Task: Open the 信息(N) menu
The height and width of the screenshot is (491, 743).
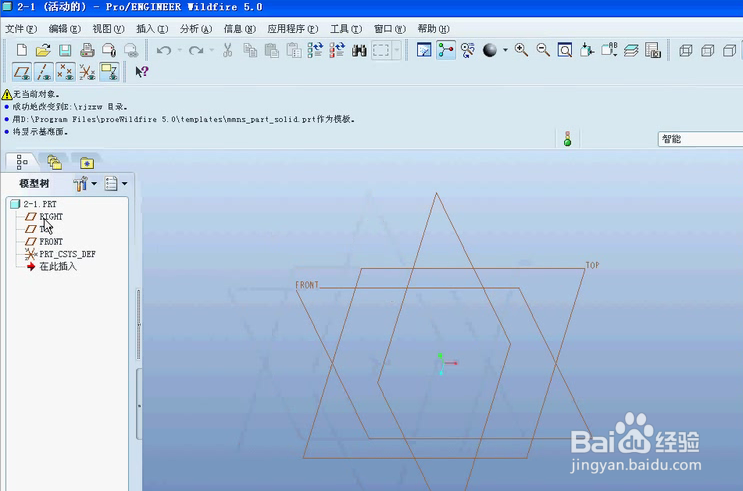Action: (240, 29)
